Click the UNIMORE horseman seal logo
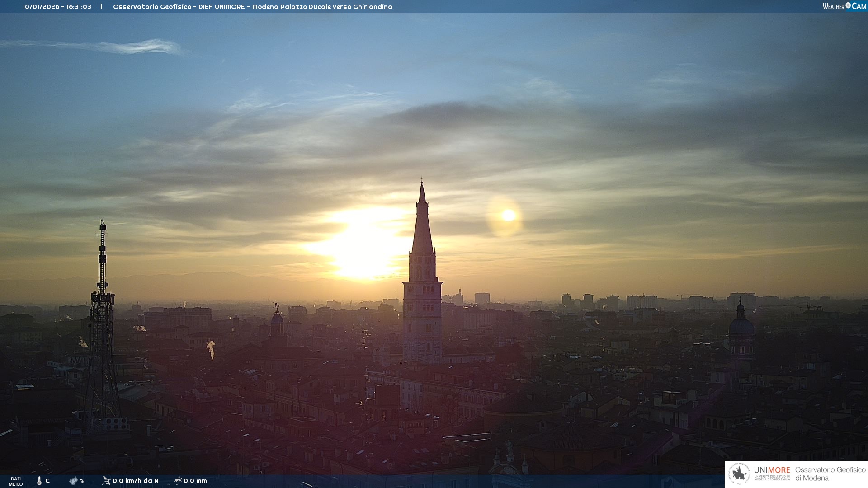The image size is (868, 488). coord(739,474)
